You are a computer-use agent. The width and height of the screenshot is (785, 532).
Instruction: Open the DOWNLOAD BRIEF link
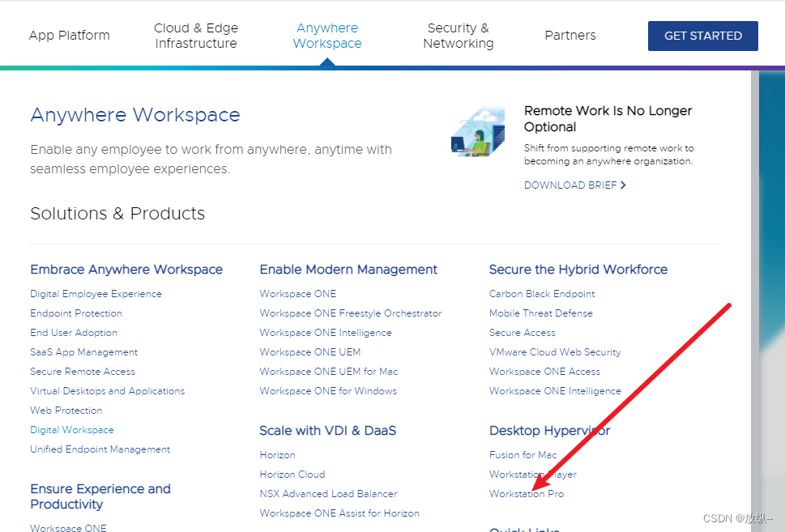[574, 185]
